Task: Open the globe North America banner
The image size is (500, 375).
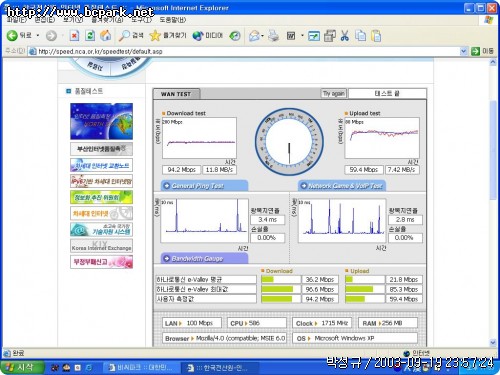Action: (x=101, y=121)
